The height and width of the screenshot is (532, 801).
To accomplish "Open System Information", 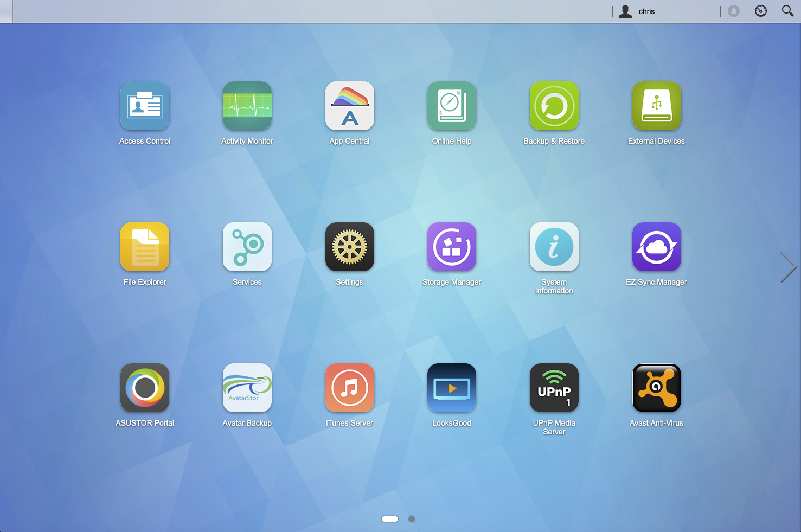I will (x=554, y=247).
